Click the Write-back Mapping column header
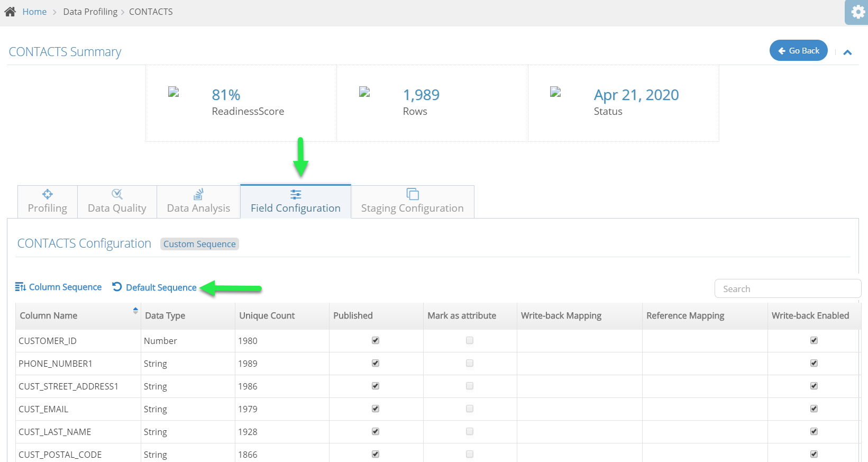The width and height of the screenshot is (868, 462). [580, 316]
